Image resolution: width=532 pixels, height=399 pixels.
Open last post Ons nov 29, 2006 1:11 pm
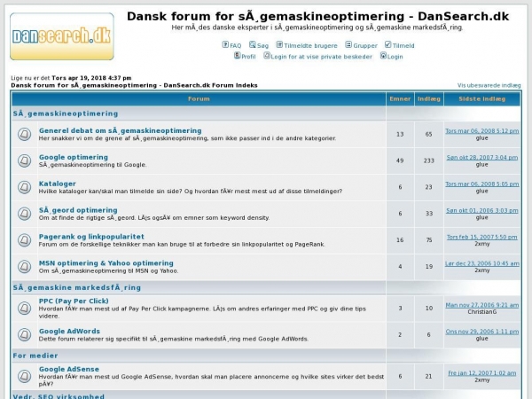(x=481, y=332)
